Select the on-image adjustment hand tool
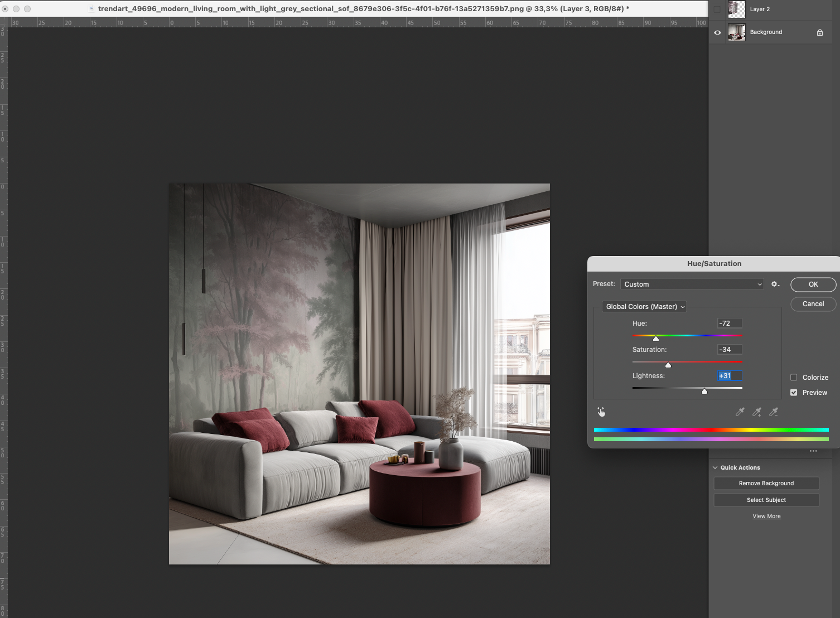The image size is (840, 618). (601, 412)
